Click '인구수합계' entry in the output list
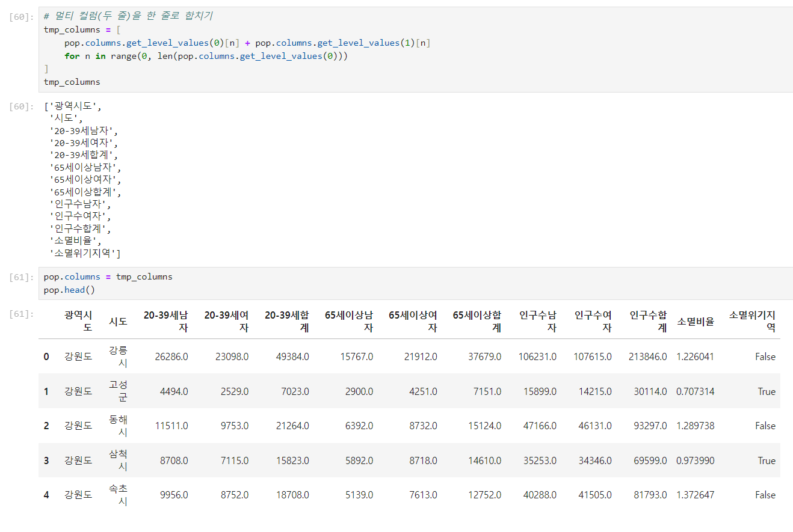The height and width of the screenshot is (532, 793). tap(81, 228)
